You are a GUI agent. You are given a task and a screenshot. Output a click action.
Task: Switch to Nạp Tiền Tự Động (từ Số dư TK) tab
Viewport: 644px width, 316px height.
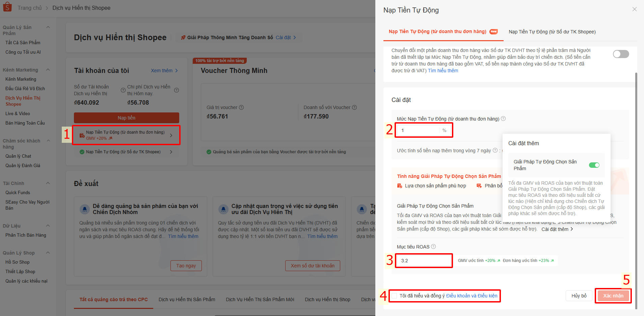(552, 32)
